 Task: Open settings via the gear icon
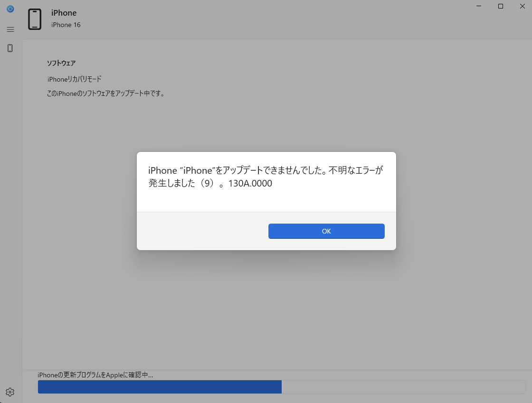[x=10, y=392]
